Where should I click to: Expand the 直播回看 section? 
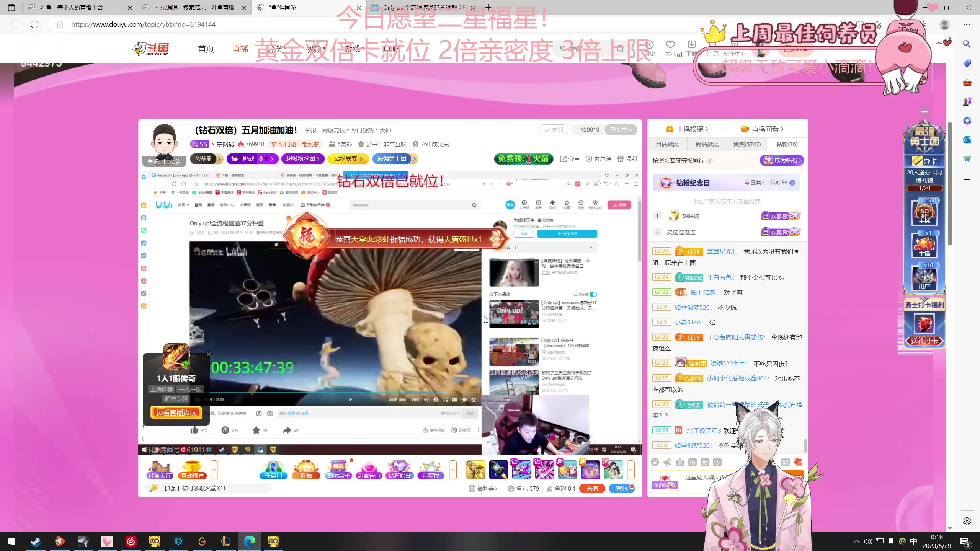click(x=762, y=129)
